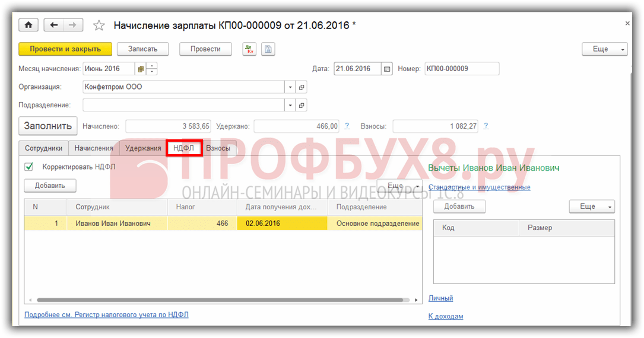This screenshot has height=338, width=644.
Task: Select the date cell 02.06.2016
Action: pyautogui.click(x=282, y=224)
